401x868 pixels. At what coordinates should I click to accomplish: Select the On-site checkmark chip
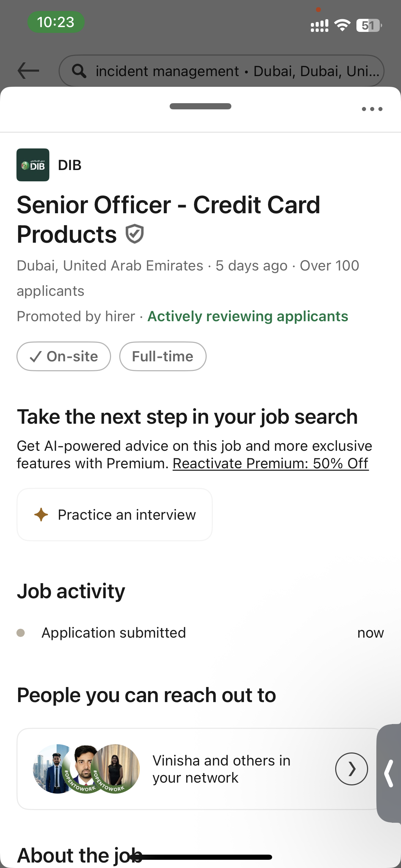point(64,357)
